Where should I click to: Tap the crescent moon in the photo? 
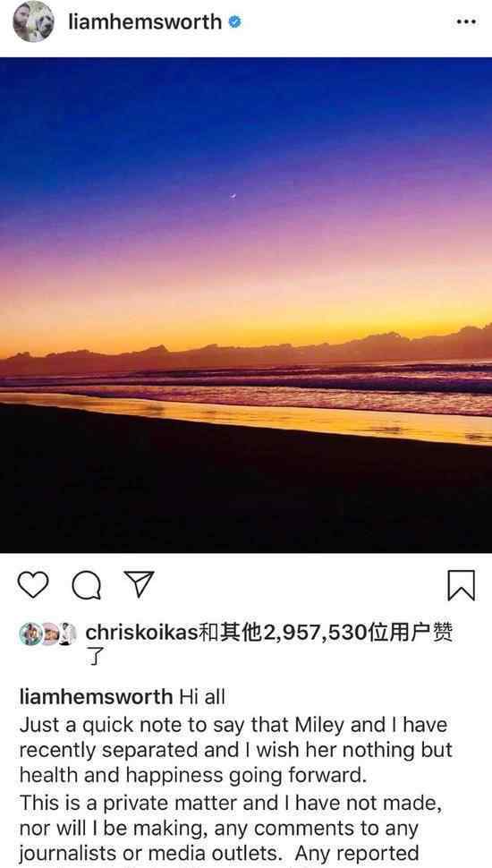pos(233,195)
